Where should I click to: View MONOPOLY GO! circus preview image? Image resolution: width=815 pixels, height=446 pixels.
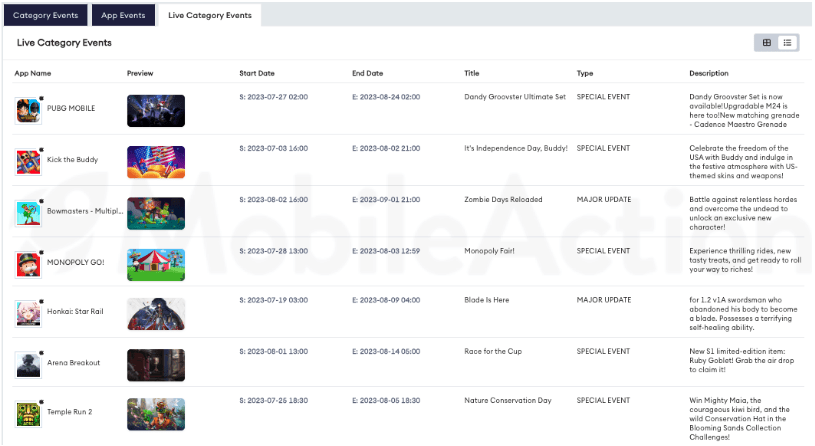[156, 265]
